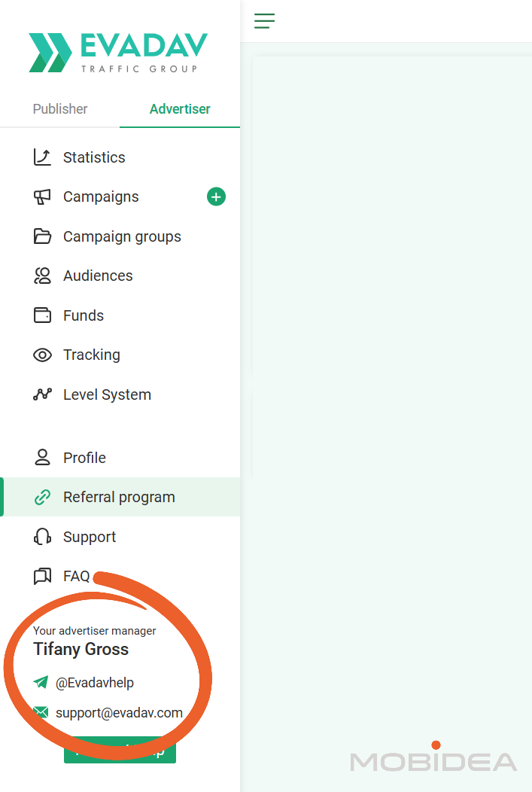The width and height of the screenshot is (532, 792).
Task: Click the Campaign groups folder icon
Action: [x=42, y=236]
